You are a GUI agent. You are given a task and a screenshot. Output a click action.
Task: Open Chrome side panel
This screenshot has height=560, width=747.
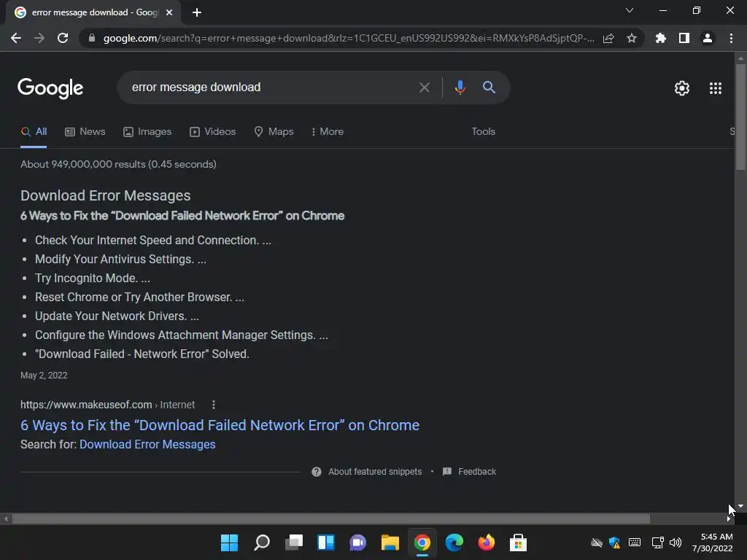coord(684,38)
